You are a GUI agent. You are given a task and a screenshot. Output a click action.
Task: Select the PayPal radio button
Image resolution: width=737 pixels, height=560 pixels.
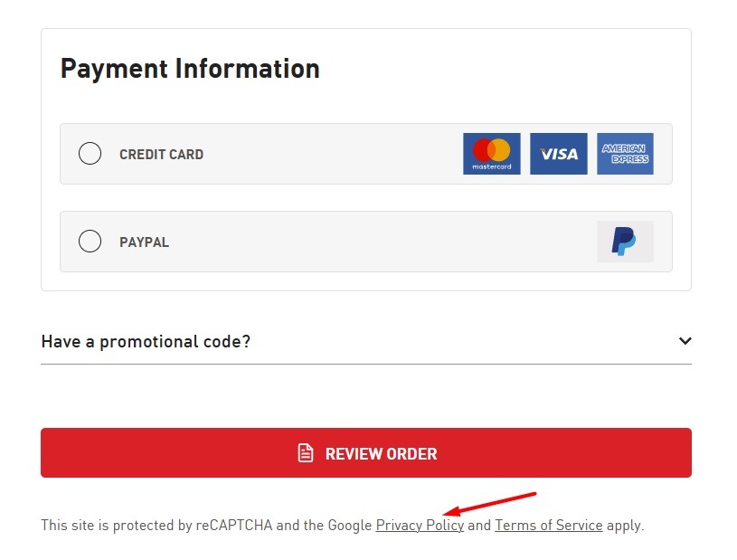tap(90, 242)
